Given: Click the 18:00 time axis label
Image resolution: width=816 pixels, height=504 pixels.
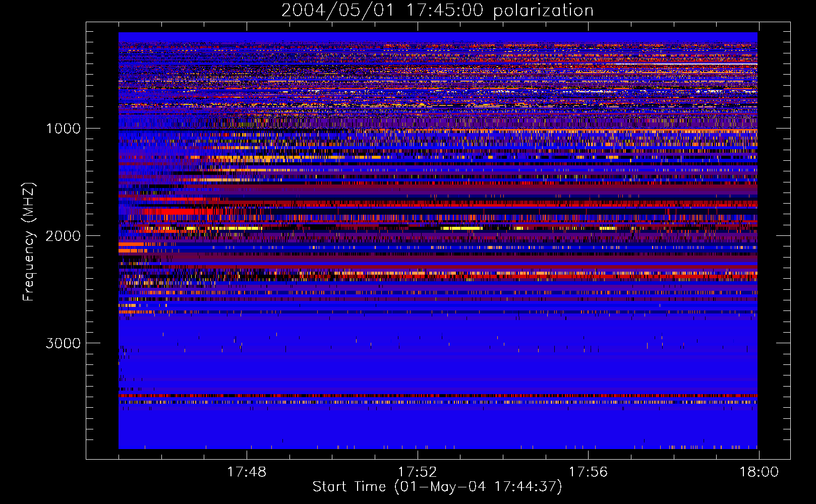Looking at the screenshot, I should (x=759, y=472).
